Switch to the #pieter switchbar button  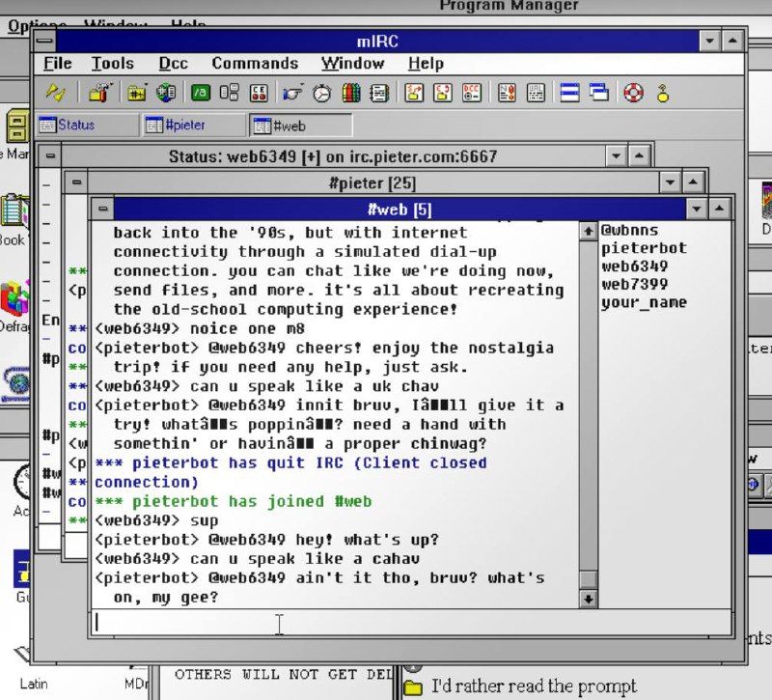click(194, 125)
